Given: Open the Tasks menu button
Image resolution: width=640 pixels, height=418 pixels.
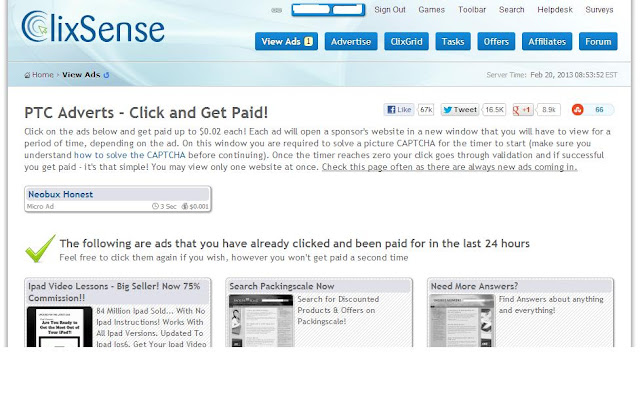Looking at the screenshot, I should 453,42.
